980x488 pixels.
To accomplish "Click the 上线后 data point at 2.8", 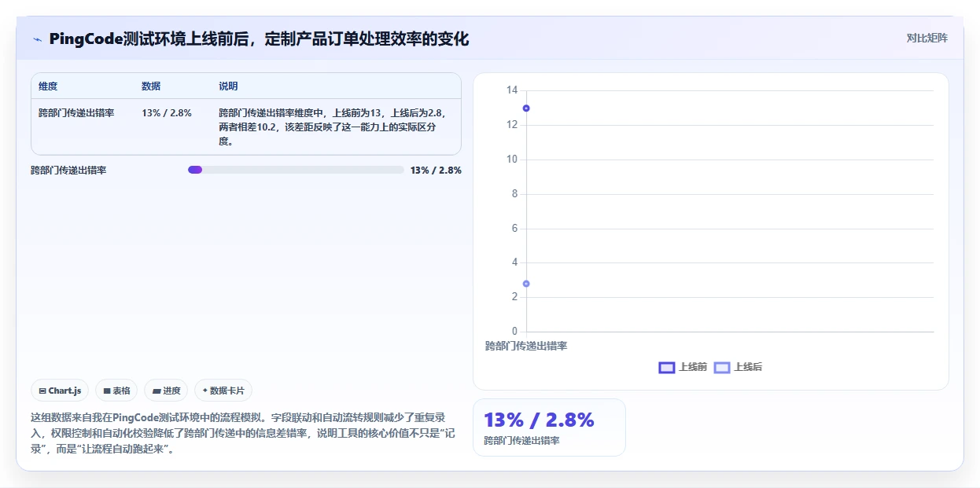I will (526, 284).
